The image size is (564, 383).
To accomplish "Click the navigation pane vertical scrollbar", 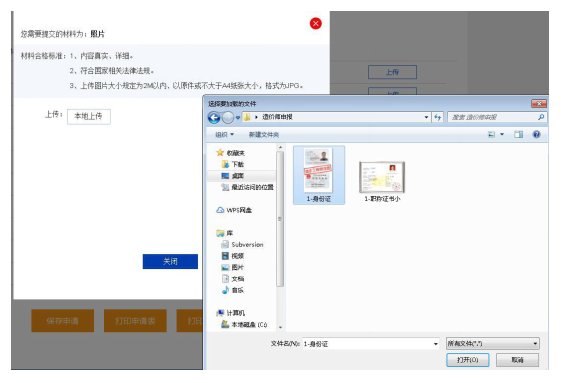I will point(280,219).
